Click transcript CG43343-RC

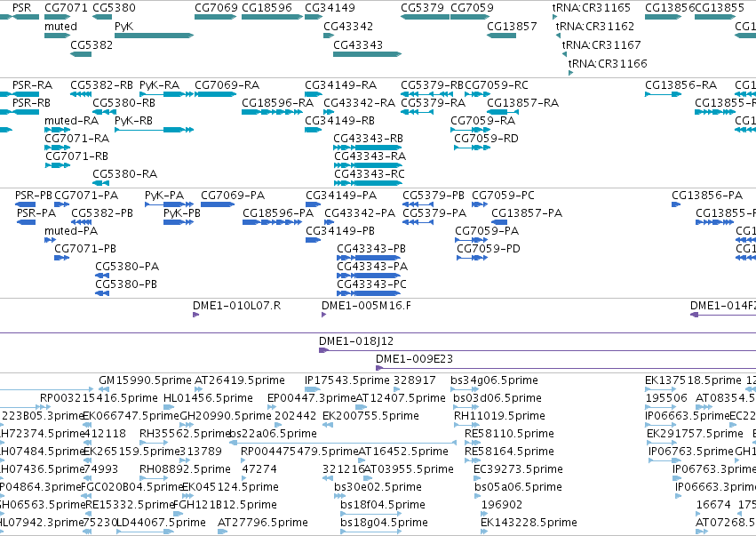pos(367,183)
